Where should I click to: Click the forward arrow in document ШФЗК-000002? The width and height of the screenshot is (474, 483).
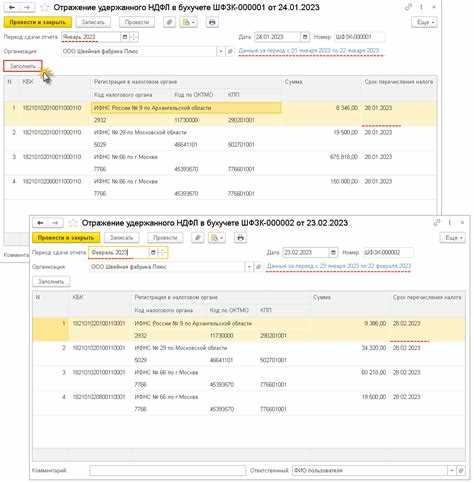[55, 223]
